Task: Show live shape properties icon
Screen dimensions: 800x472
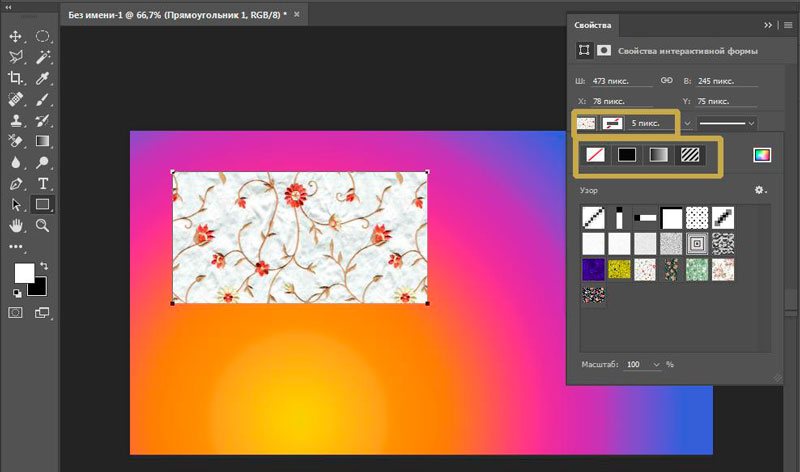Action: coord(584,50)
